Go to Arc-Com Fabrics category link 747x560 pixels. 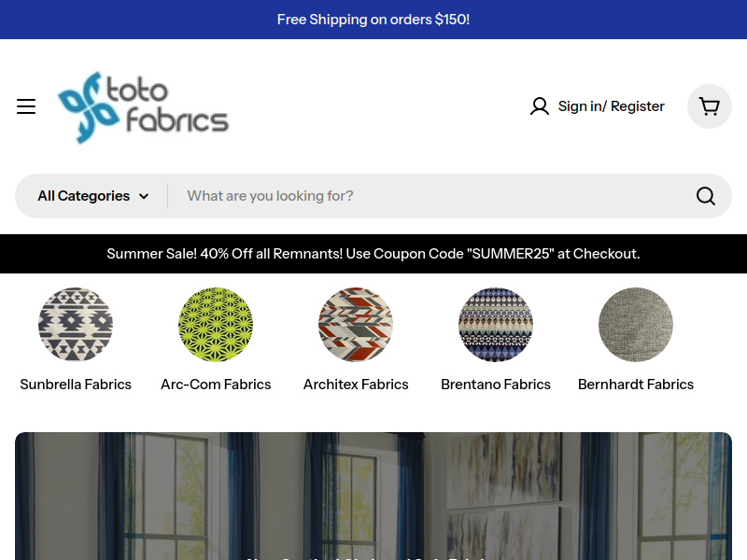216,385
